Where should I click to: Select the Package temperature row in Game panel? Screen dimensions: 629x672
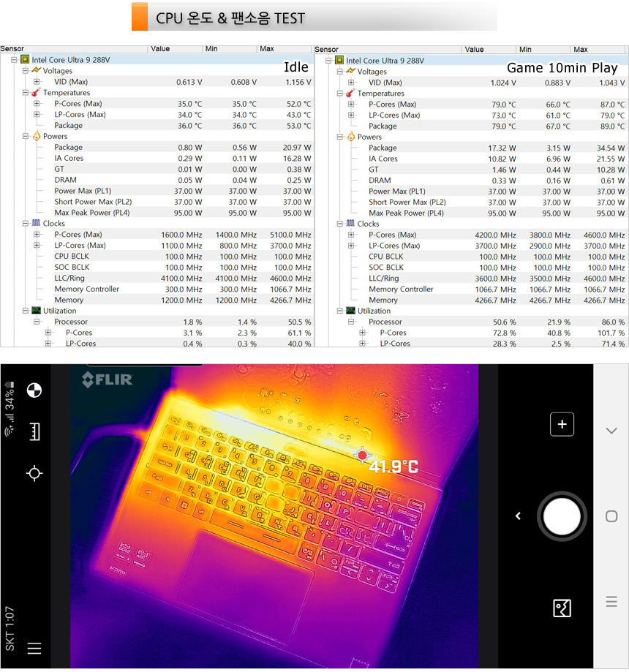tap(383, 126)
